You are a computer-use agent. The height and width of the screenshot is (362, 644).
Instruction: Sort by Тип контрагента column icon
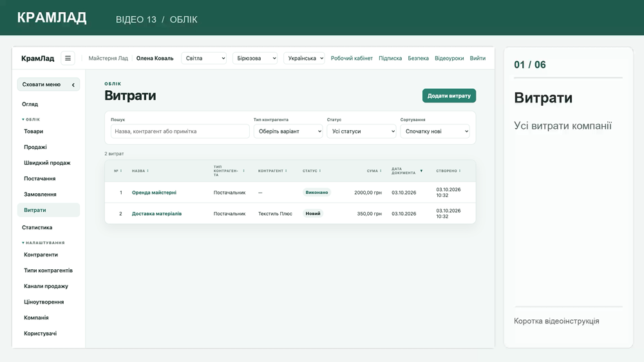243,171
